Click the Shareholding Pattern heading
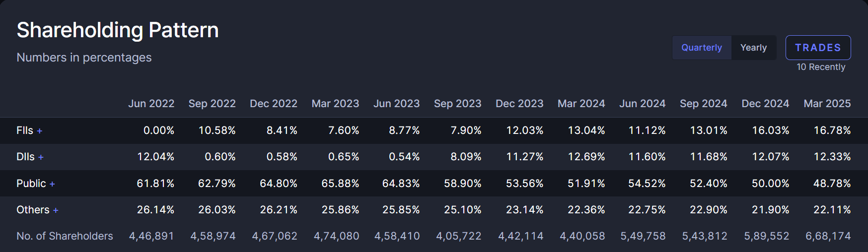Screen dimensions: 868x252 [118, 30]
